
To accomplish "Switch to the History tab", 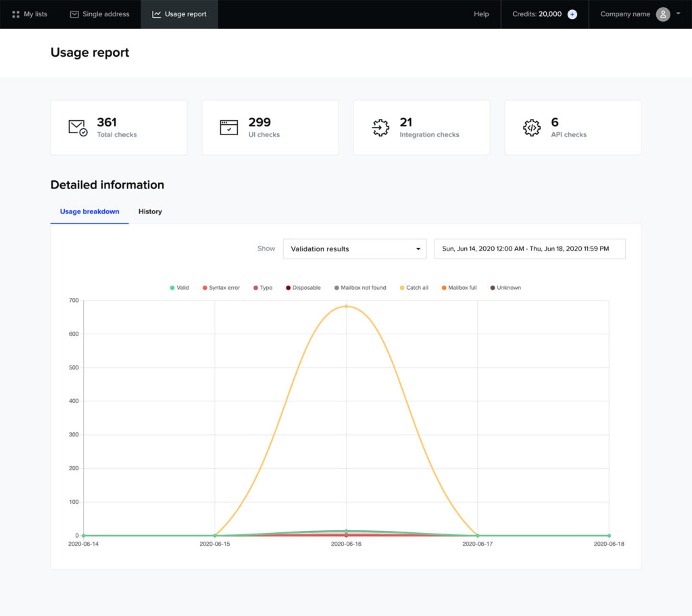I will 150,211.
